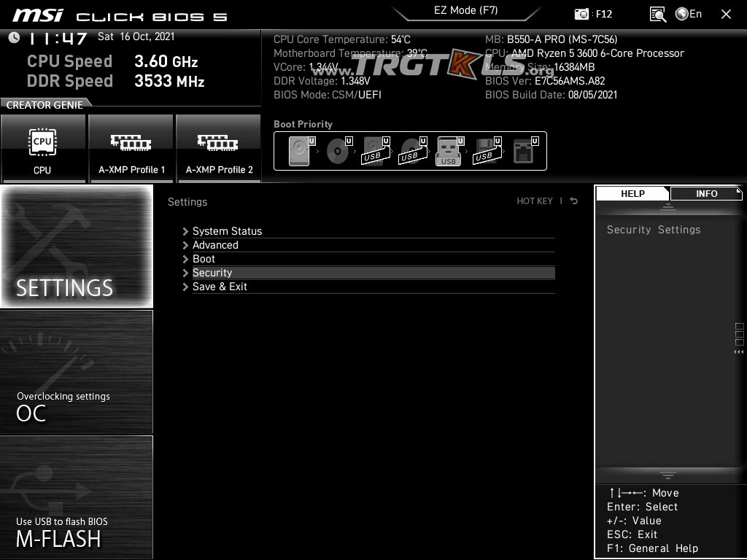This screenshot has height=560, width=747.
Task: Enable A-XMP Profile 1
Action: [x=131, y=149]
